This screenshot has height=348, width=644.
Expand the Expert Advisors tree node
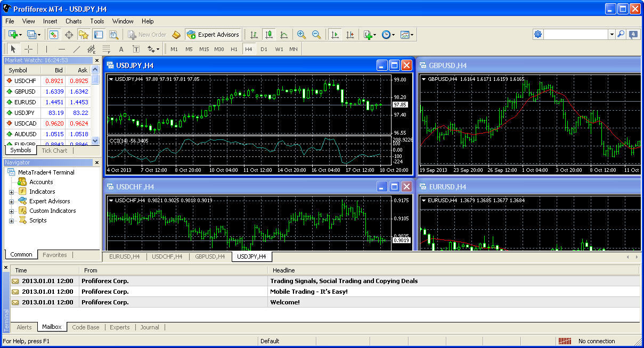[12, 201]
